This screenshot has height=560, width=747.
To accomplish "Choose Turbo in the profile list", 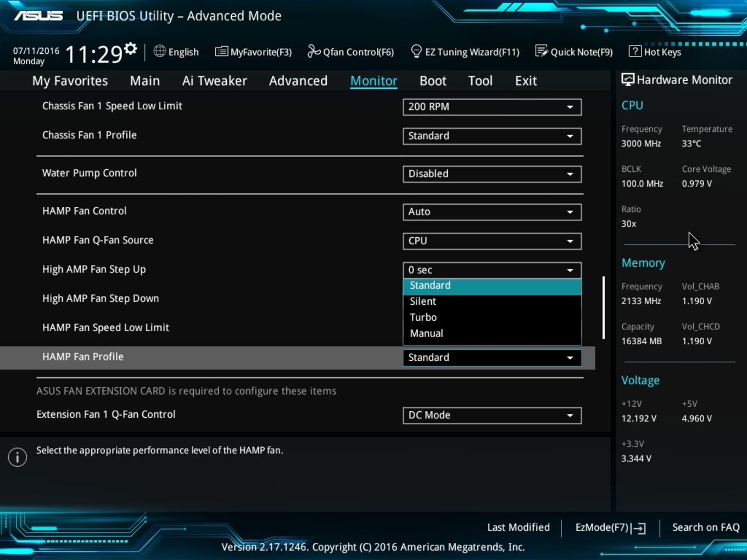I will point(492,317).
